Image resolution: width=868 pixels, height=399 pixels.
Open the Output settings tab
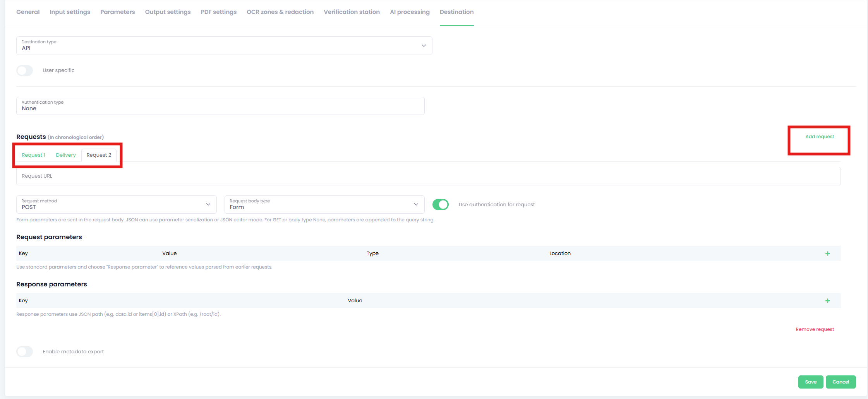[168, 12]
